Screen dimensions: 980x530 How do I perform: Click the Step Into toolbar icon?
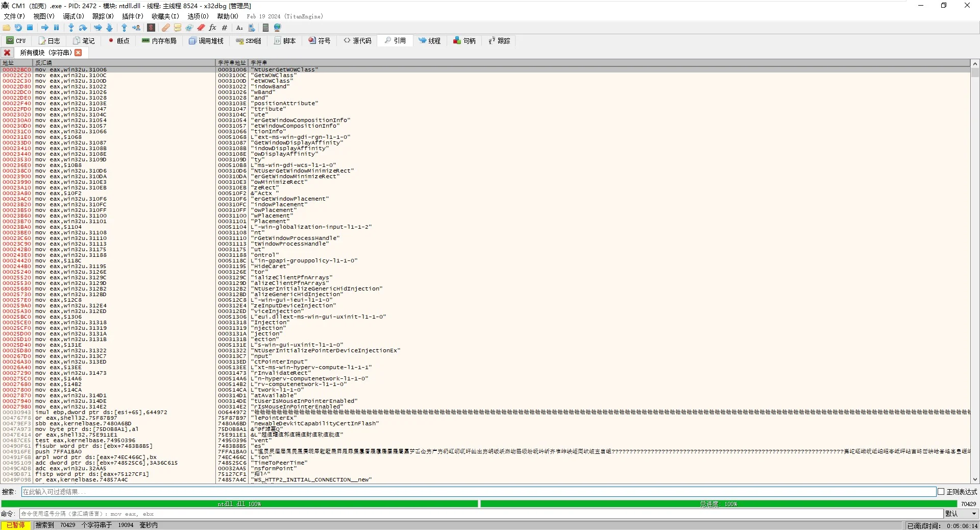tap(71, 28)
